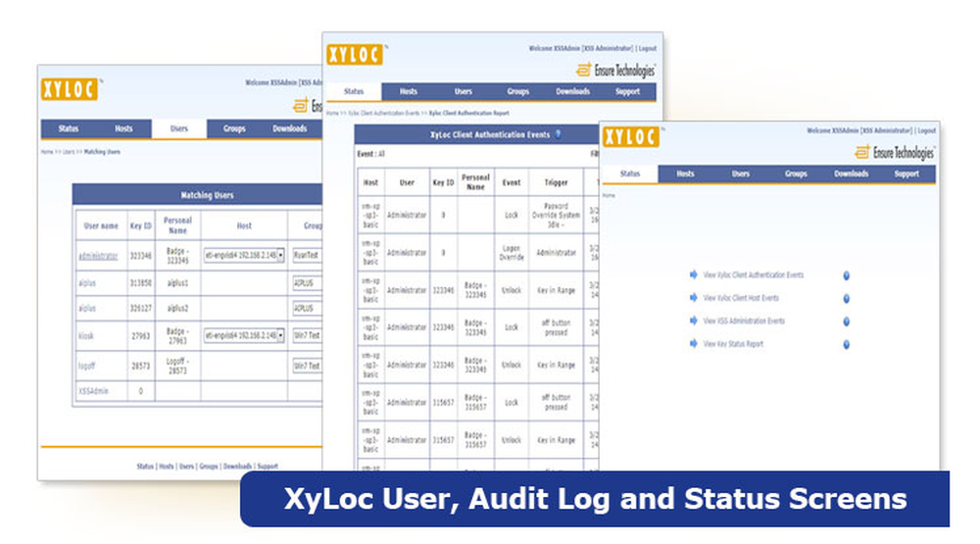The height and width of the screenshot is (544, 980).
Task: Open the aiplus user link with Key ID 313858
Action: click(87, 283)
